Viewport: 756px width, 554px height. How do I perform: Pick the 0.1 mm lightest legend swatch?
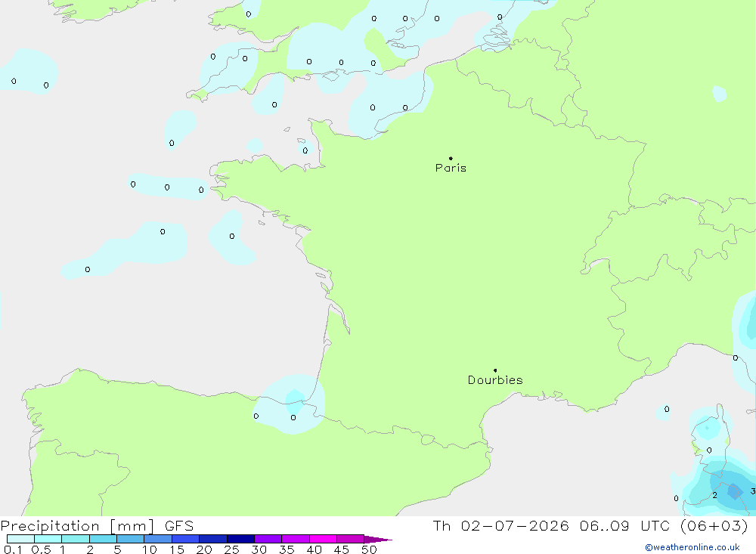coord(20,539)
